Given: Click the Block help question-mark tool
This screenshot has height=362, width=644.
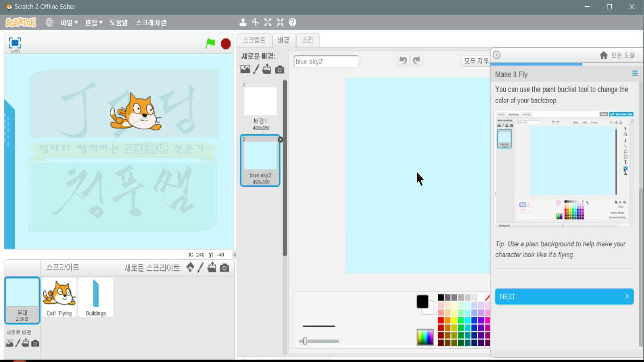Looking at the screenshot, I should 293,22.
